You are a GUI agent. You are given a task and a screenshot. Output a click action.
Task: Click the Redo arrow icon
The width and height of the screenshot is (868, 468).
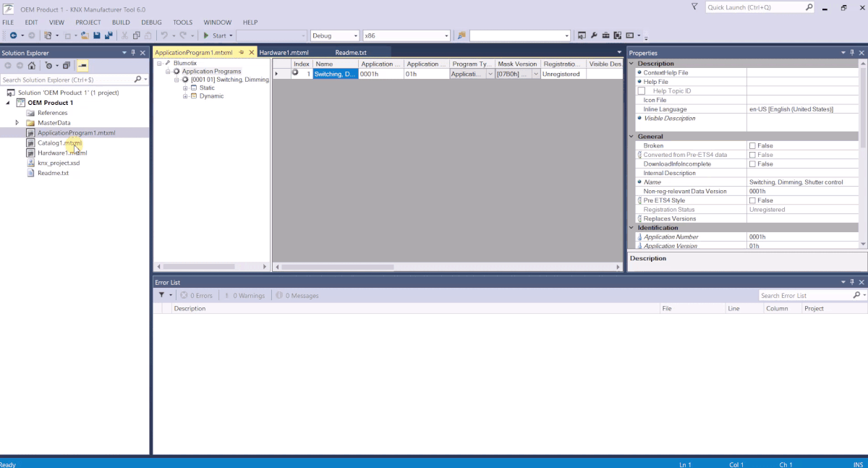(x=184, y=35)
